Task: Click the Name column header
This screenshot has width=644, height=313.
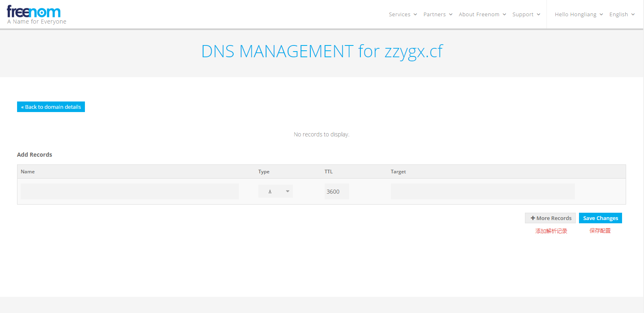Action: 28,172
